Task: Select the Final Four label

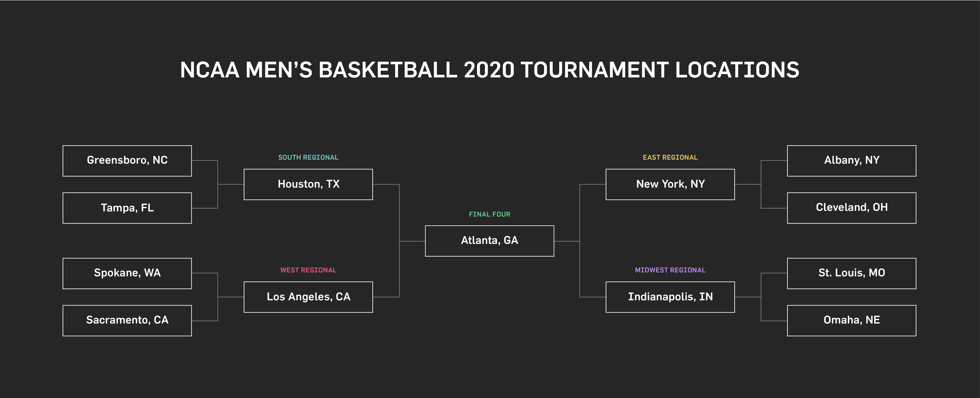Action: pyautogui.click(x=490, y=214)
